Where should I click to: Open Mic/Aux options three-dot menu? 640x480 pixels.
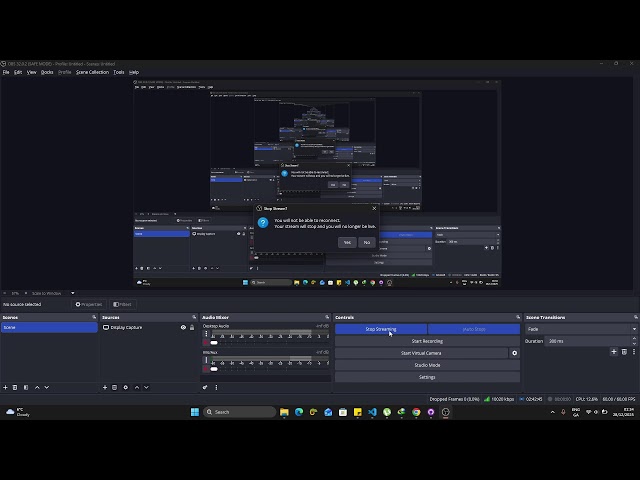point(206,360)
